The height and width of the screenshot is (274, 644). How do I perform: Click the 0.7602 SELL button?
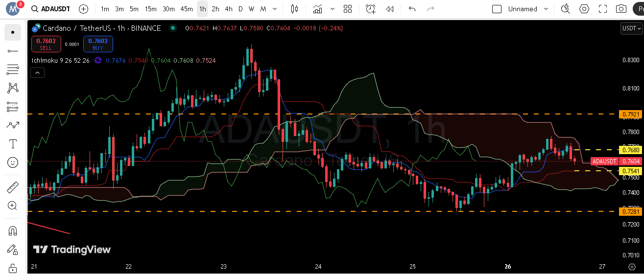(46, 44)
